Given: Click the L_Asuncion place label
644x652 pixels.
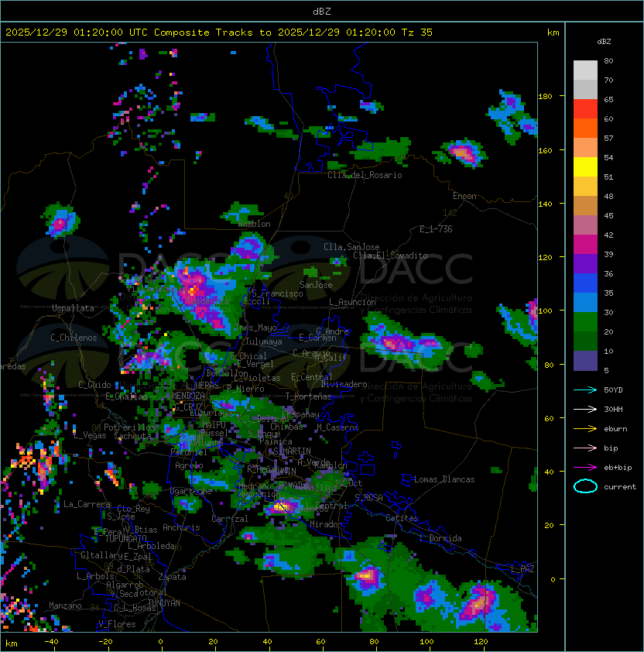Looking at the screenshot, I should 352,302.
